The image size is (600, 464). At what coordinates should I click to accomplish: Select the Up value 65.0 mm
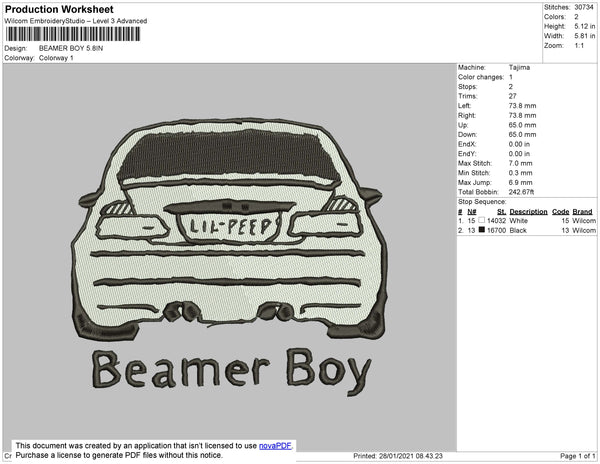click(x=522, y=125)
